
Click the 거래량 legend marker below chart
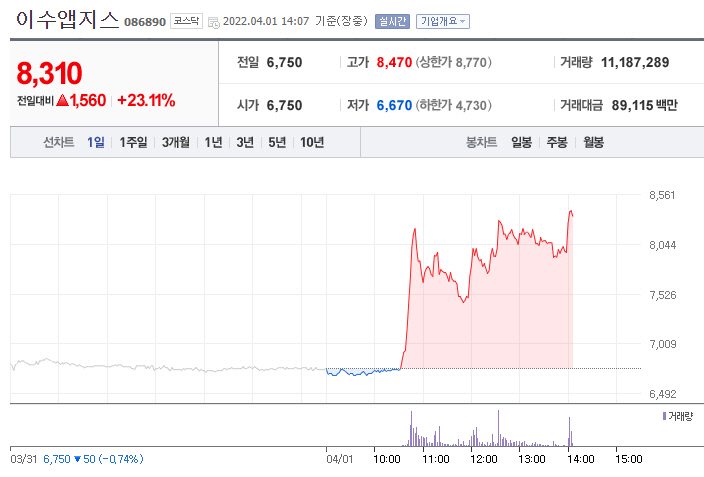664,415
